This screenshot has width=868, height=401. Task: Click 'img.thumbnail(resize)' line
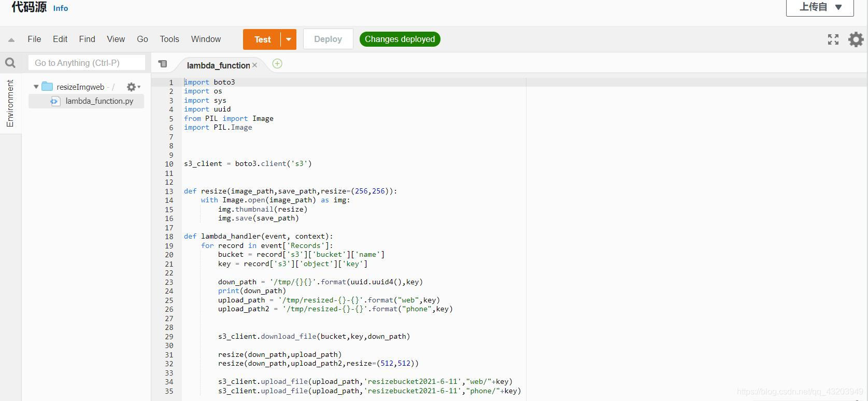(x=263, y=209)
